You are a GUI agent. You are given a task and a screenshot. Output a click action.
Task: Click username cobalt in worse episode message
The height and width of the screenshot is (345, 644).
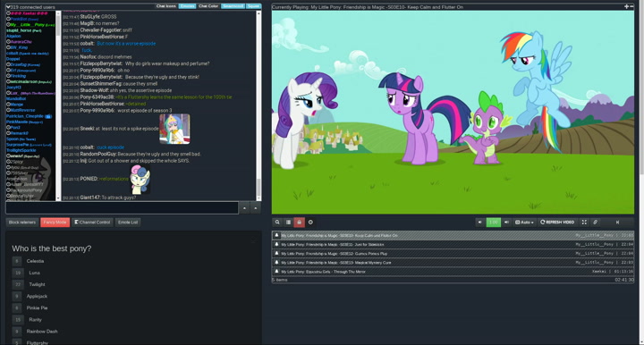tap(87, 44)
